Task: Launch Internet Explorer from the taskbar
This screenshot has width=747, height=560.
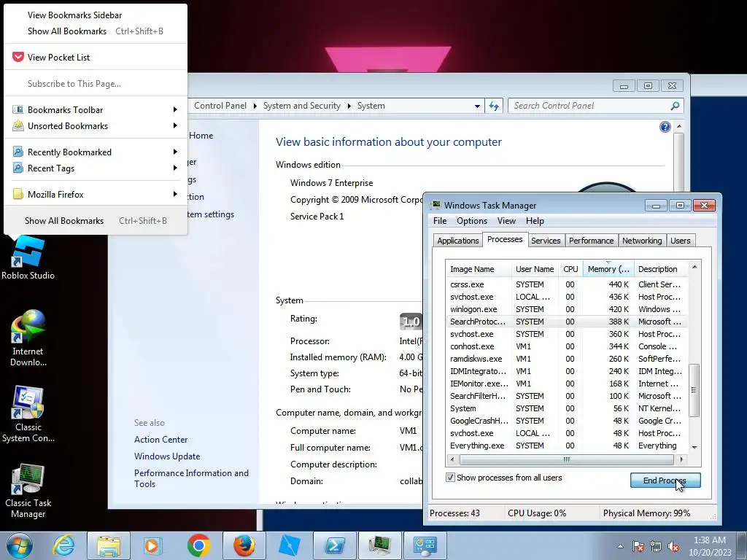Action: 64,545
